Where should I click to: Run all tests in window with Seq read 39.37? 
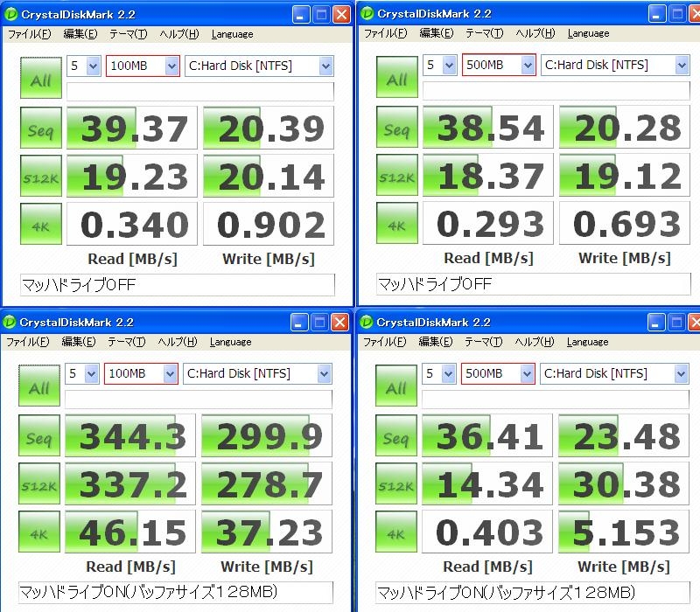tap(40, 78)
